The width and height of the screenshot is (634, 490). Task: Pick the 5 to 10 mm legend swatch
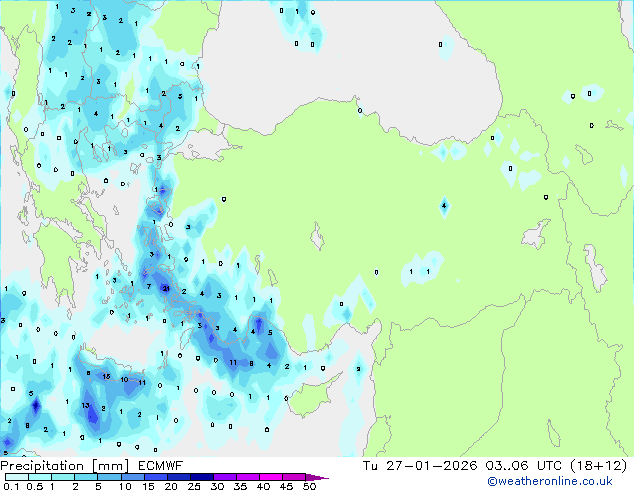[109, 477]
